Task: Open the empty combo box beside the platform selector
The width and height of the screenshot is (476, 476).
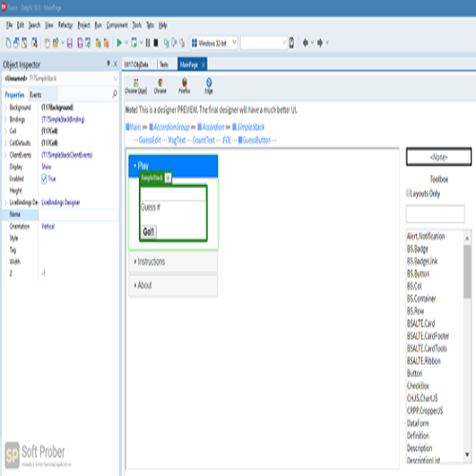Action: click(284, 43)
